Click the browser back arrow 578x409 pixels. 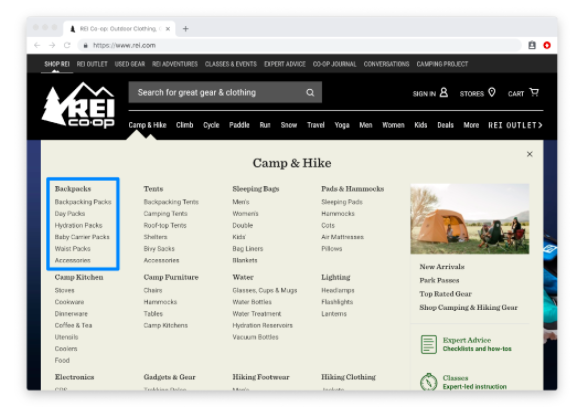tap(37, 45)
